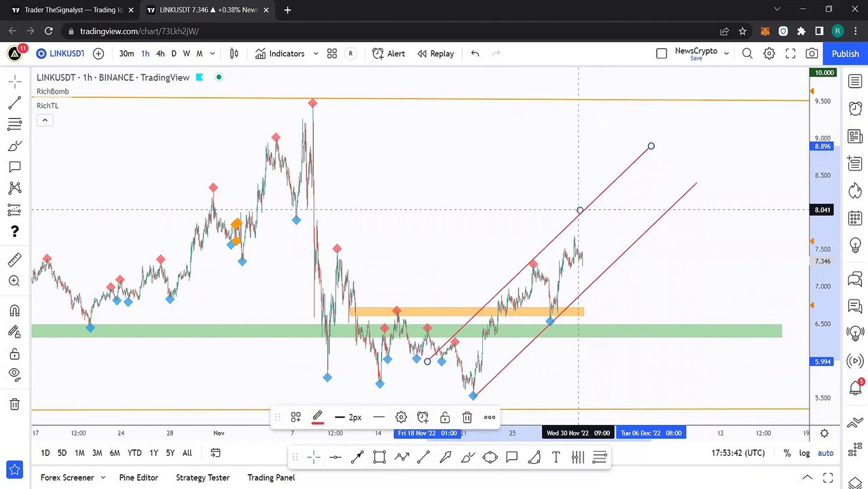Select the text T tool in favorites toolbar
The image size is (868, 489).
[x=556, y=457]
